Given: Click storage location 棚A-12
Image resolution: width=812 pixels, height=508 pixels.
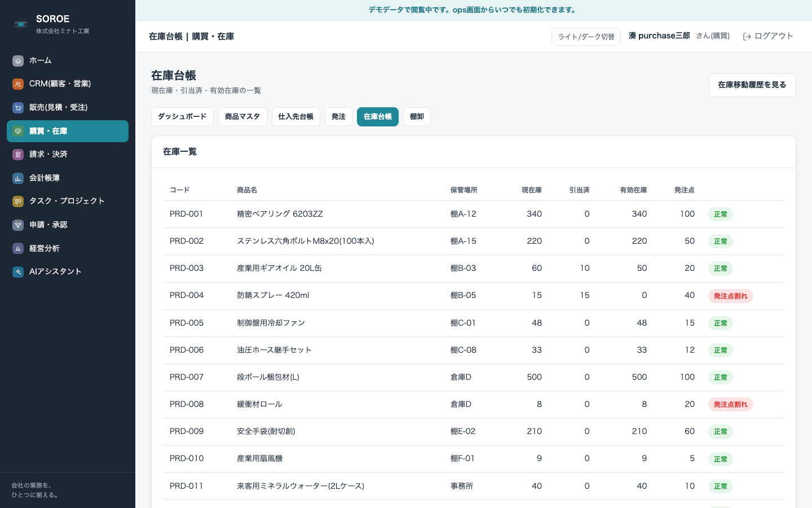Looking at the screenshot, I should tap(464, 214).
